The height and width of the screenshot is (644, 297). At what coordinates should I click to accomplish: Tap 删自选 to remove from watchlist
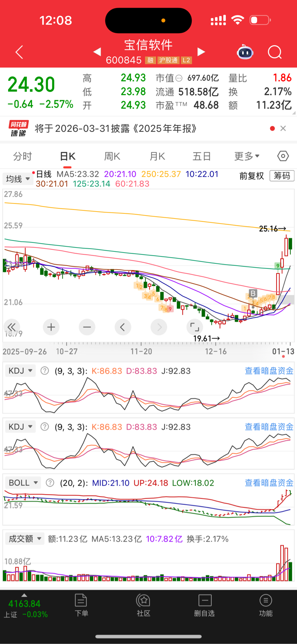coord(204,605)
